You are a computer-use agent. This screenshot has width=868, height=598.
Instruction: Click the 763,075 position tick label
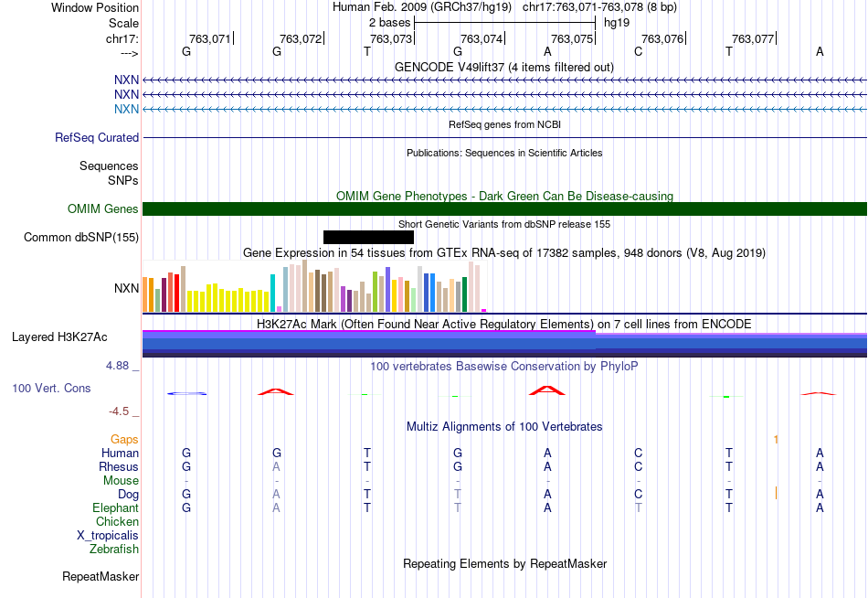point(572,38)
